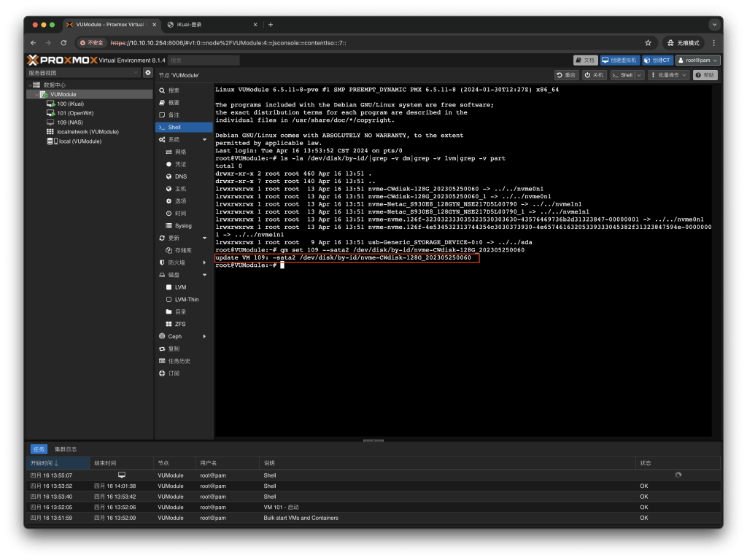Switch to the 集群日志 tab
This screenshot has height=560, width=747.
(x=66, y=449)
